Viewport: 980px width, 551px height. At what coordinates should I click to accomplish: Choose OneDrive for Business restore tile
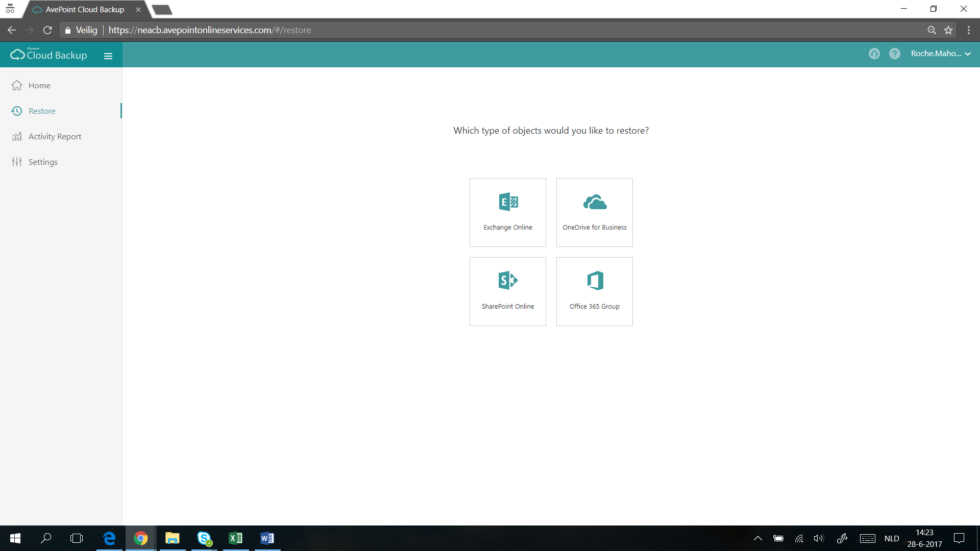pyautogui.click(x=595, y=212)
